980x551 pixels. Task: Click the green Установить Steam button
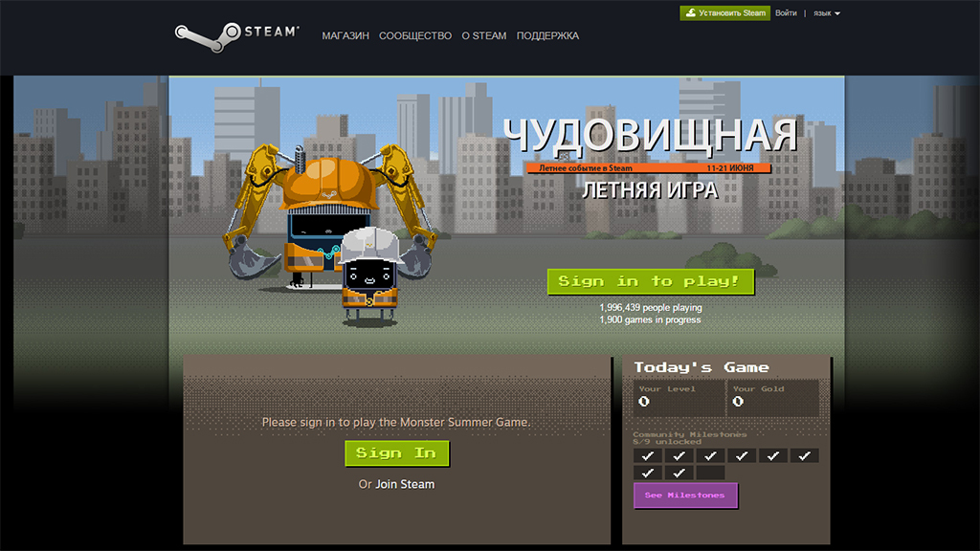[725, 13]
